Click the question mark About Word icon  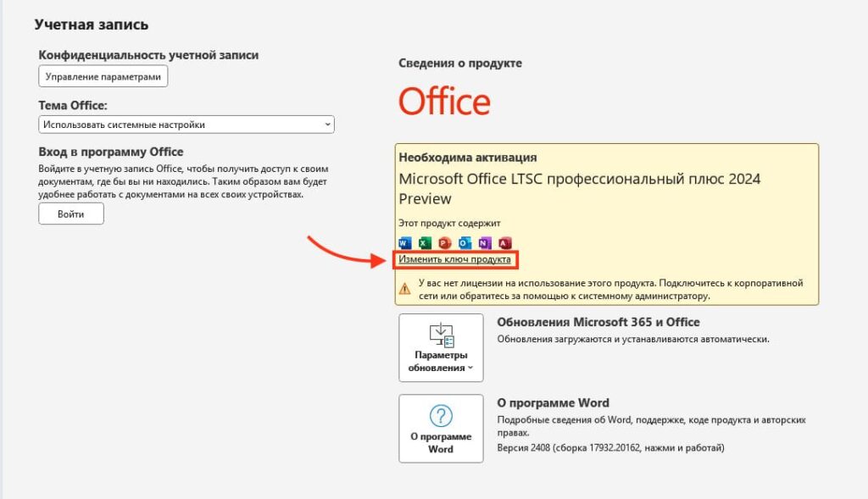pos(441,415)
